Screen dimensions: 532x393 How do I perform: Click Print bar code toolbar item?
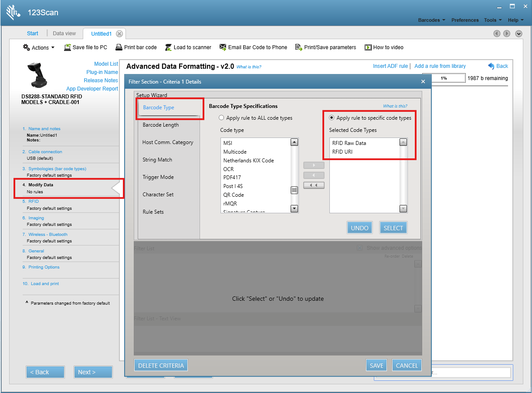click(x=136, y=47)
